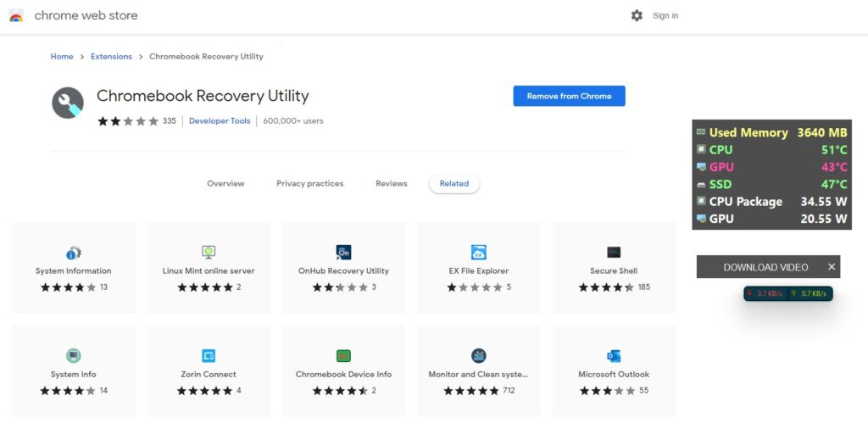The image size is (868, 423).
Task: Click the CPU temperature icon in overlay
Action: point(701,149)
